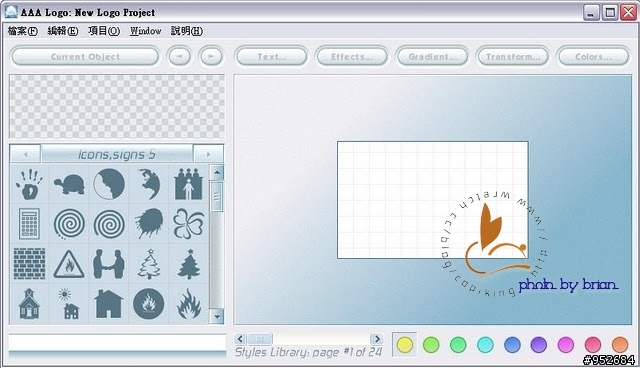The height and width of the screenshot is (368, 640).
Task: Apply the orange style swatch
Action: 620,345
